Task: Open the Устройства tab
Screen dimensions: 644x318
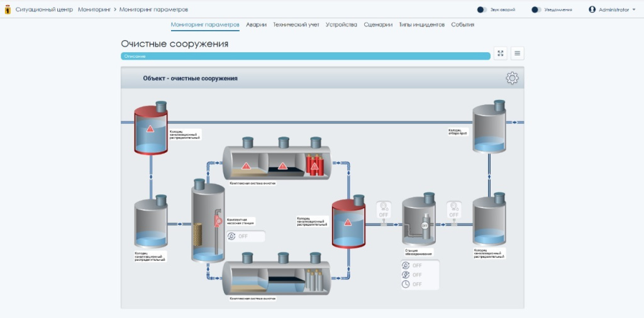Action: pos(341,25)
